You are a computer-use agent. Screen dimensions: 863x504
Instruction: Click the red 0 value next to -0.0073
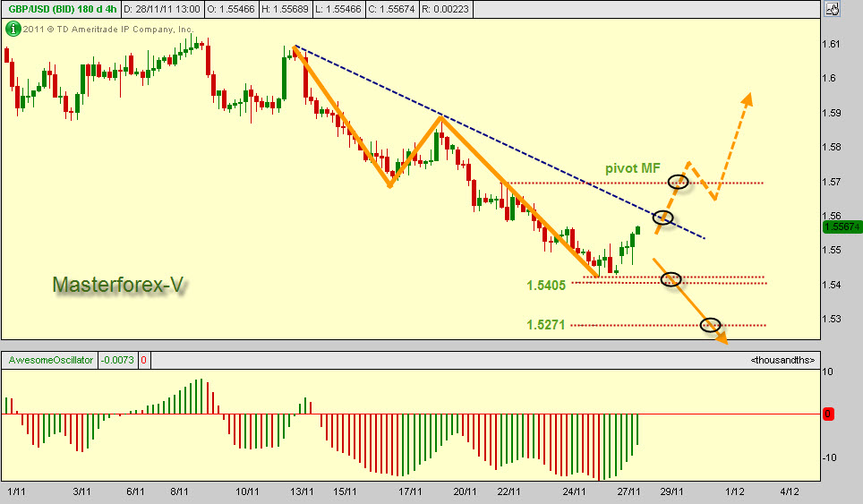143,360
